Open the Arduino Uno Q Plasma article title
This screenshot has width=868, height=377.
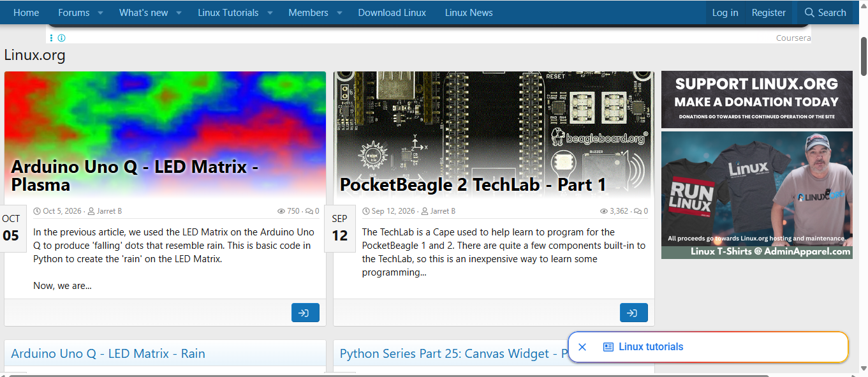(135, 176)
